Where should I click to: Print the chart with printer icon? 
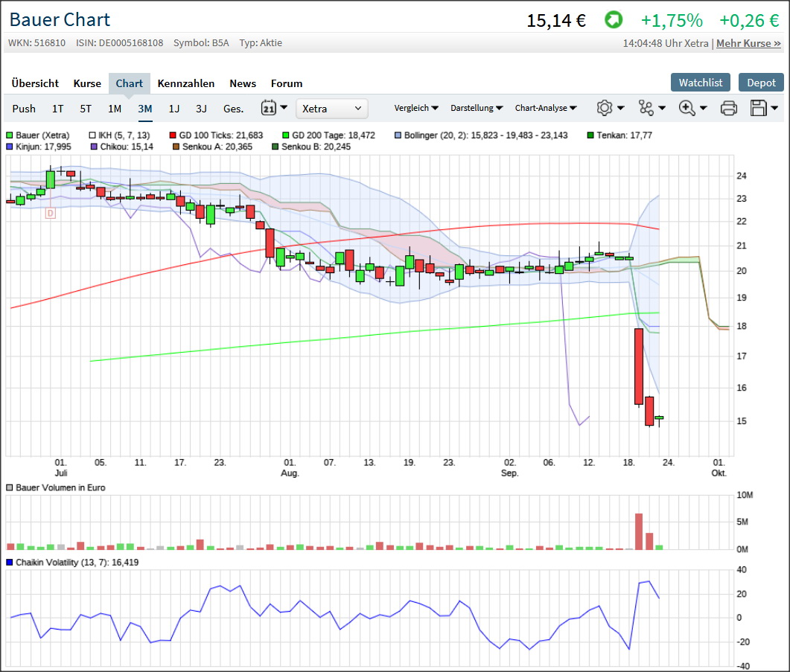click(729, 109)
